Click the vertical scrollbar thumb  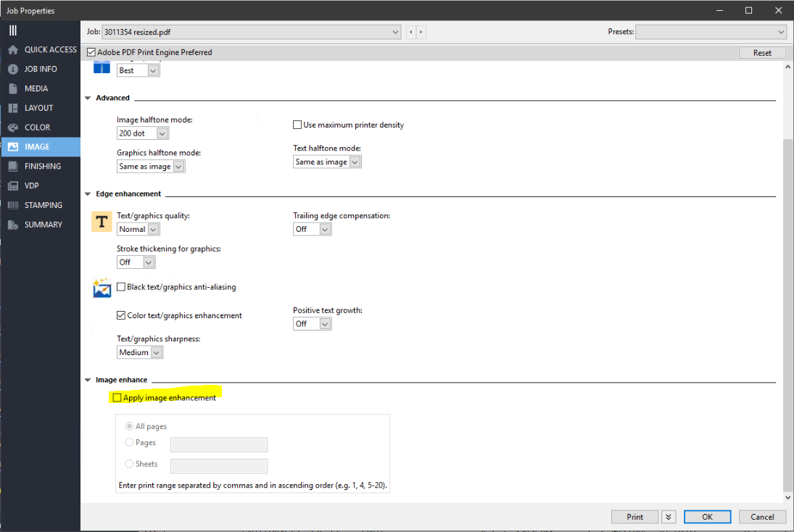[x=787, y=314]
